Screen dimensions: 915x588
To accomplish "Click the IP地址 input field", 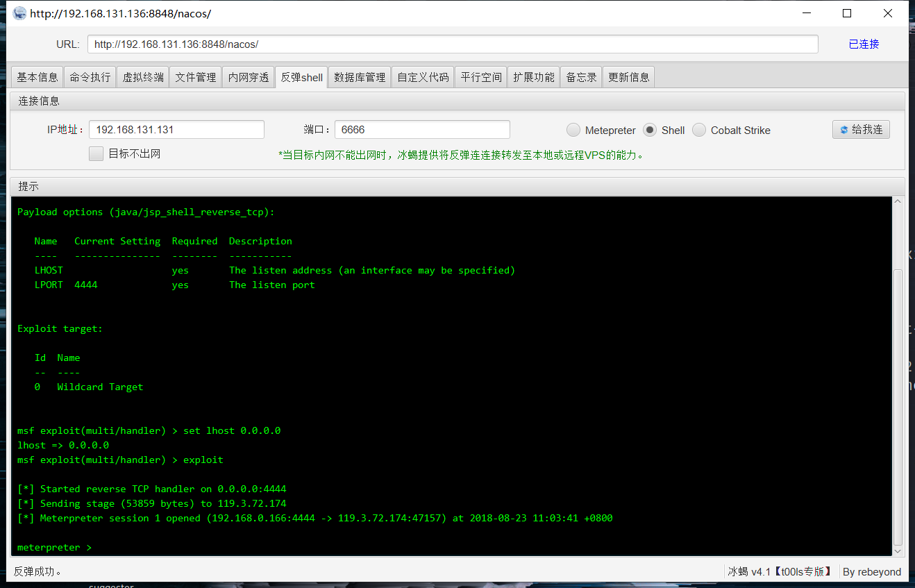I will [176, 129].
